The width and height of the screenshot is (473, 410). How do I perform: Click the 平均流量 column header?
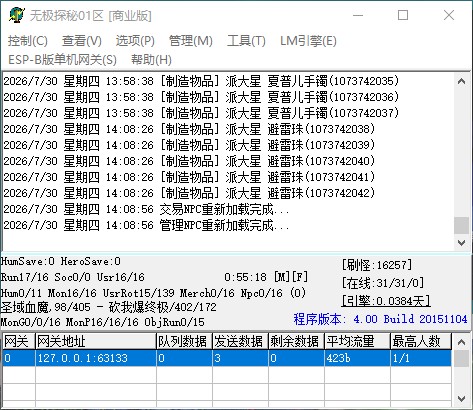click(x=357, y=341)
